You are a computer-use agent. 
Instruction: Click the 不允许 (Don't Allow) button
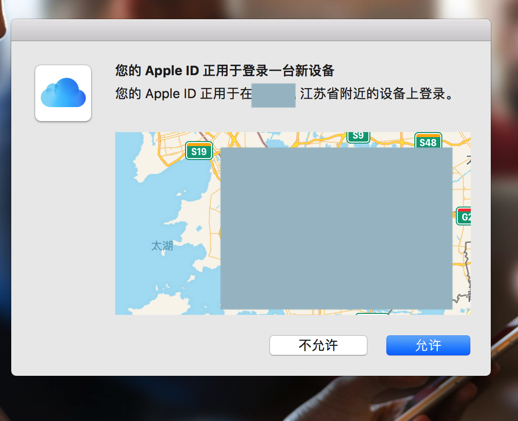(x=318, y=345)
